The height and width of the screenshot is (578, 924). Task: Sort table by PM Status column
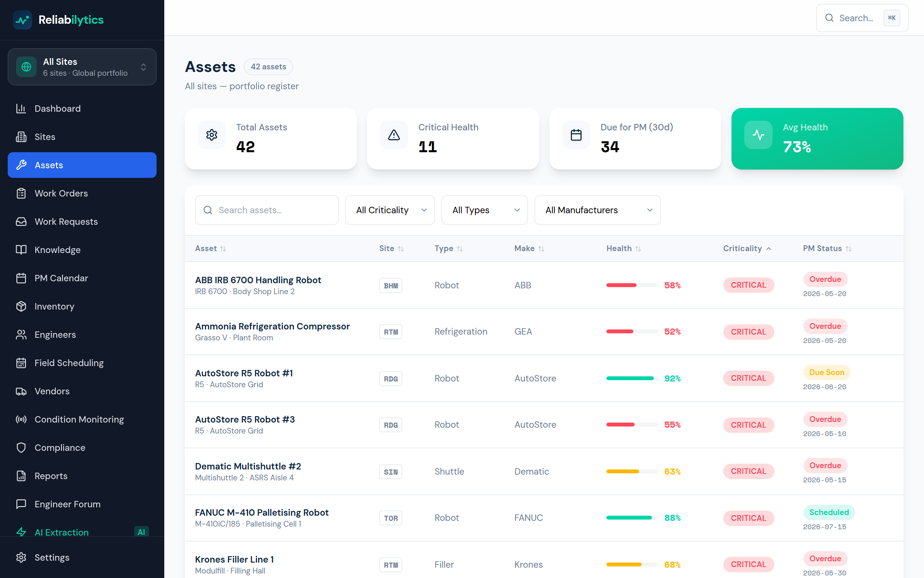coord(827,249)
